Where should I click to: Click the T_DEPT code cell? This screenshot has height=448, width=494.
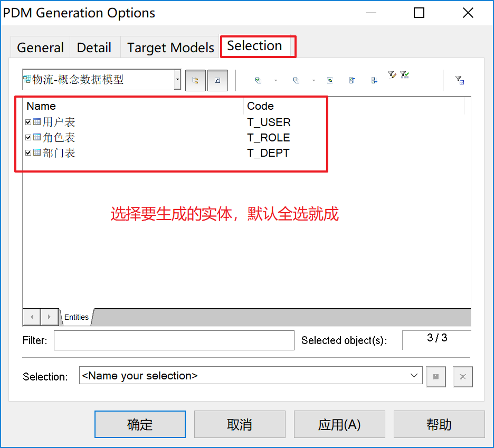[268, 153]
